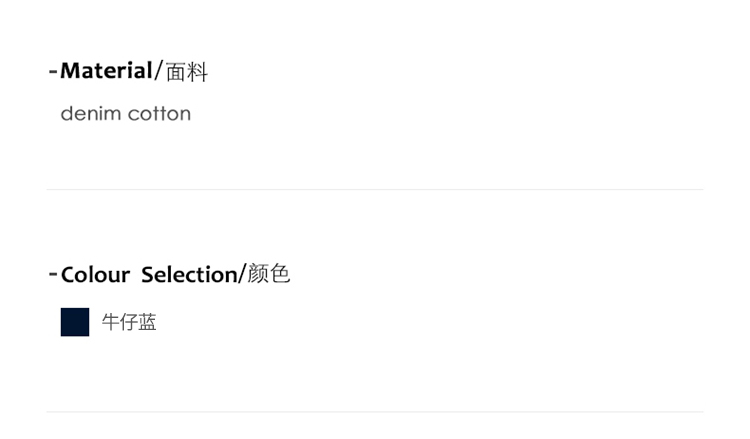Click the 色 character in Colour heading

pos(280,274)
